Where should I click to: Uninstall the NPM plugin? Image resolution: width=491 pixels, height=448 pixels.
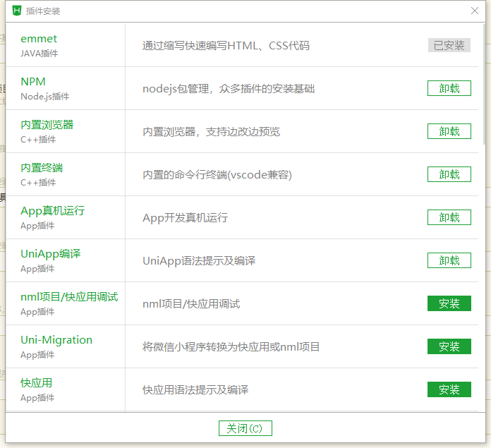(449, 88)
